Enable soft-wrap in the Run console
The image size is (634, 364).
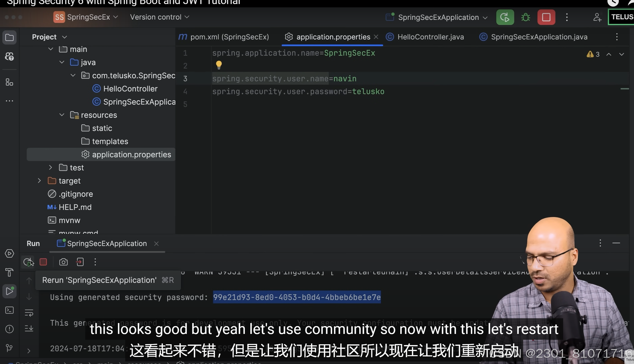[29, 313]
